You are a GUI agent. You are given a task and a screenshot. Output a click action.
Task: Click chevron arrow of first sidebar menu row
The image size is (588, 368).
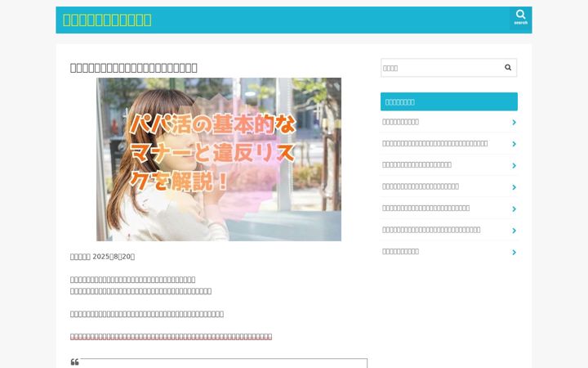[x=514, y=123]
